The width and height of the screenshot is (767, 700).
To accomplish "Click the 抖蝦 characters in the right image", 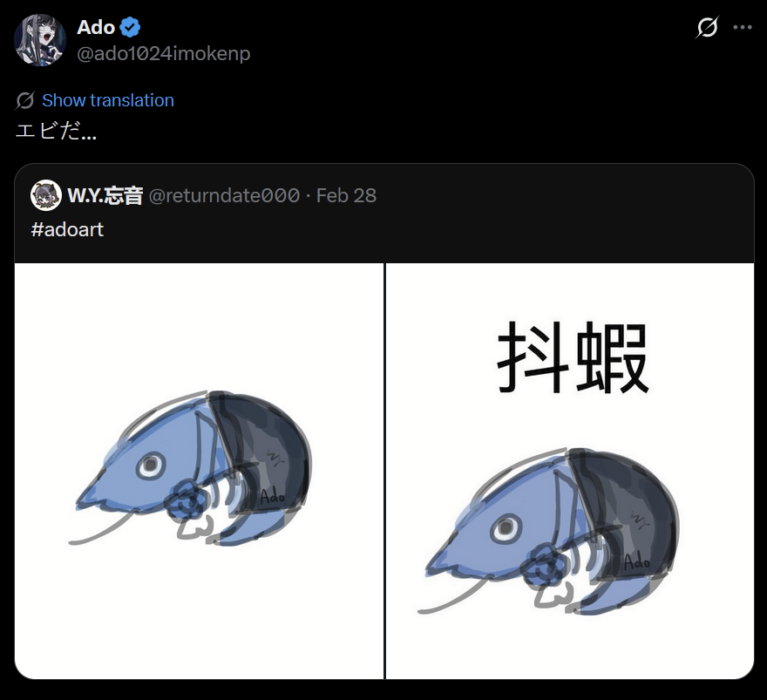I will 573,357.
